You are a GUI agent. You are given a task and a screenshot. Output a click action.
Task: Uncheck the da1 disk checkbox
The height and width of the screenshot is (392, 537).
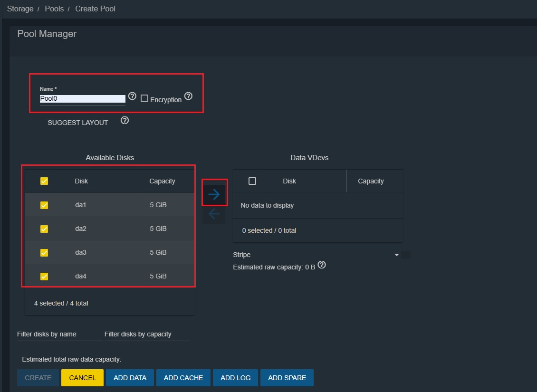[44, 205]
